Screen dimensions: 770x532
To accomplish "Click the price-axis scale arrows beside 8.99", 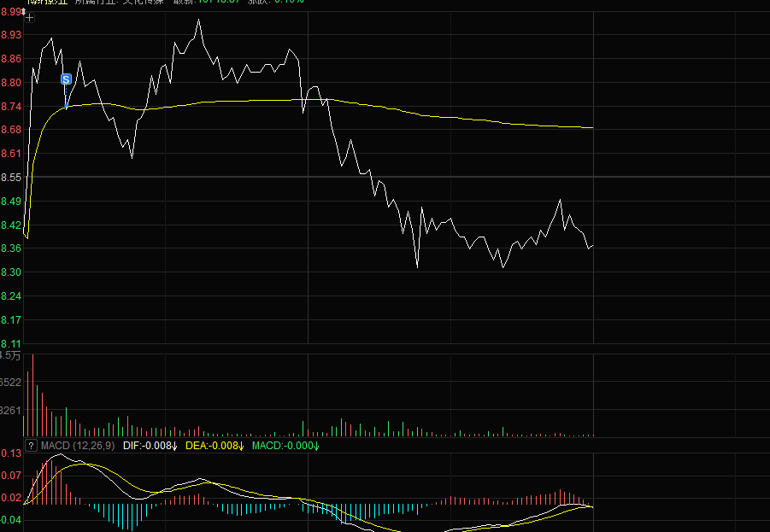I will pyautogui.click(x=23, y=11).
